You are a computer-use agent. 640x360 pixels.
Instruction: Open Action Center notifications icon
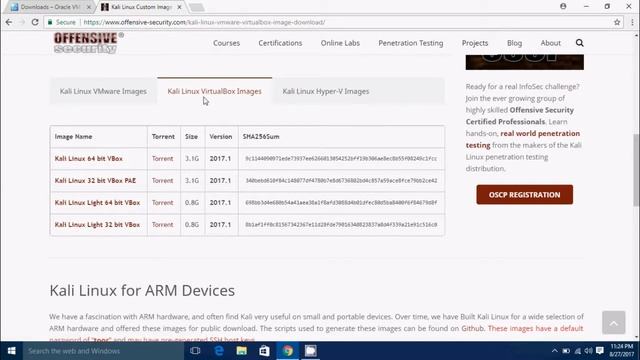point(600,351)
